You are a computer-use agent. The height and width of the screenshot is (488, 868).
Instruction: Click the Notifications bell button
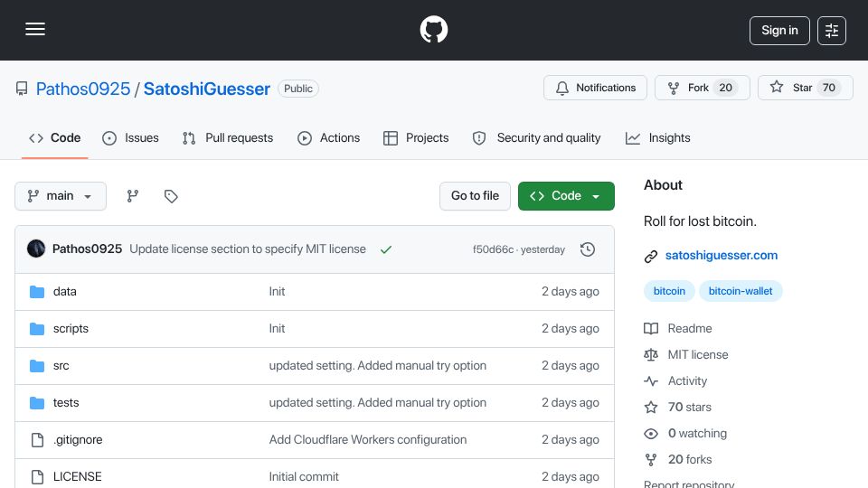(595, 88)
